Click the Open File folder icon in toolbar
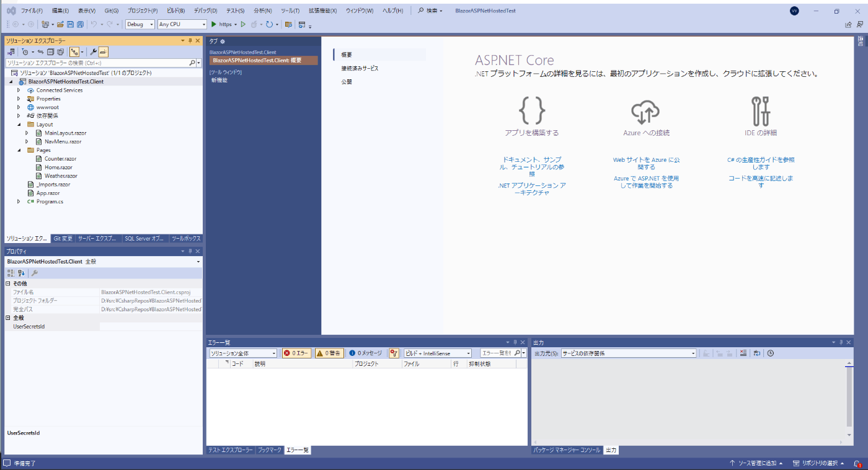Screen dimensions: 868x470 pos(60,24)
